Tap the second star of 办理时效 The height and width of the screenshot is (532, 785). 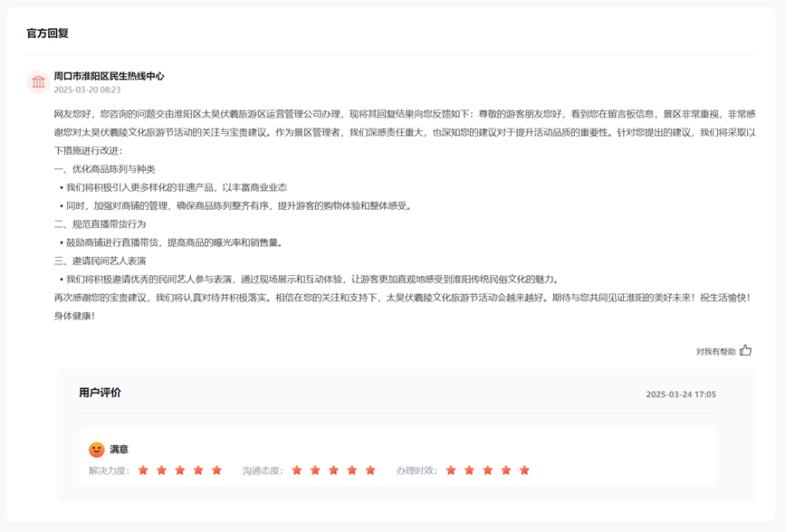click(x=469, y=470)
